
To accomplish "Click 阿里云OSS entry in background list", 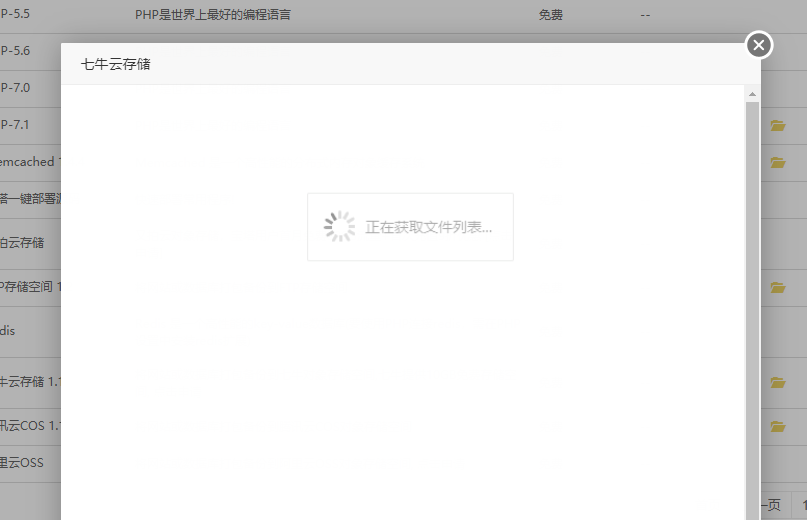I will (x=22, y=462).
